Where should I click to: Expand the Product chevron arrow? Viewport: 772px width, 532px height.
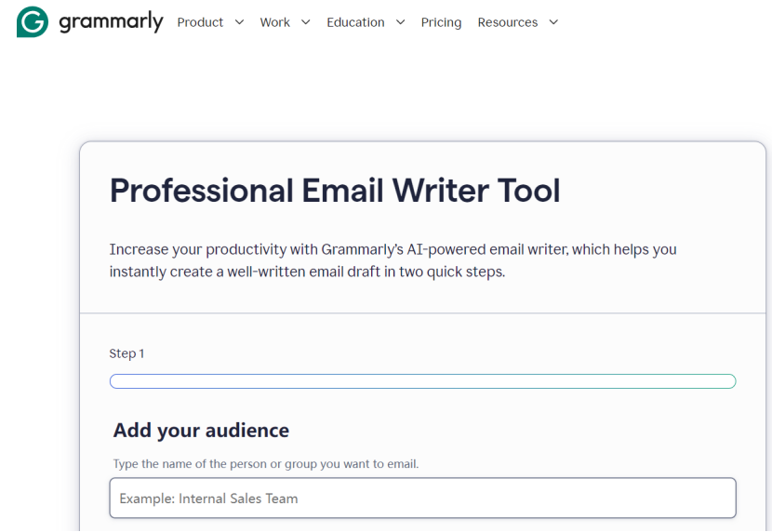click(239, 22)
